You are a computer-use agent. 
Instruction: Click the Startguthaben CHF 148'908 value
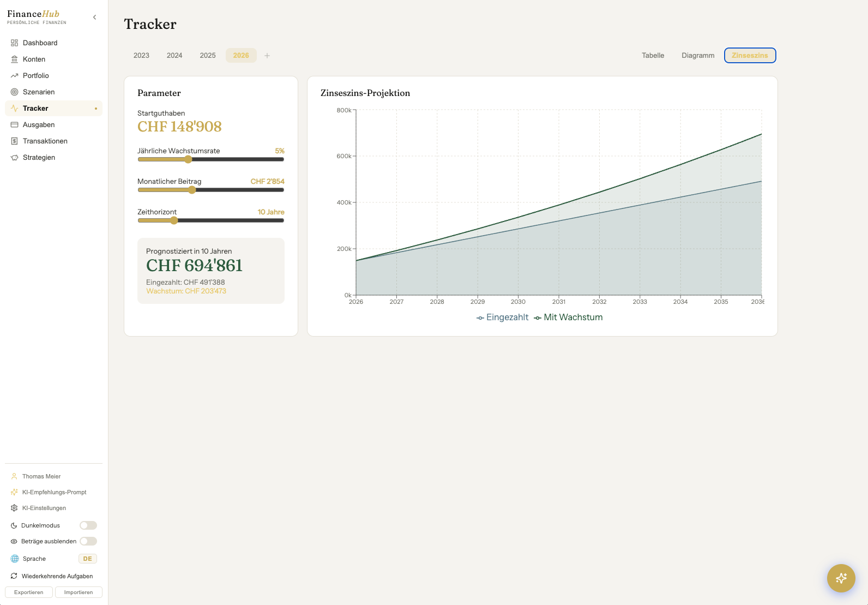pos(179,127)
